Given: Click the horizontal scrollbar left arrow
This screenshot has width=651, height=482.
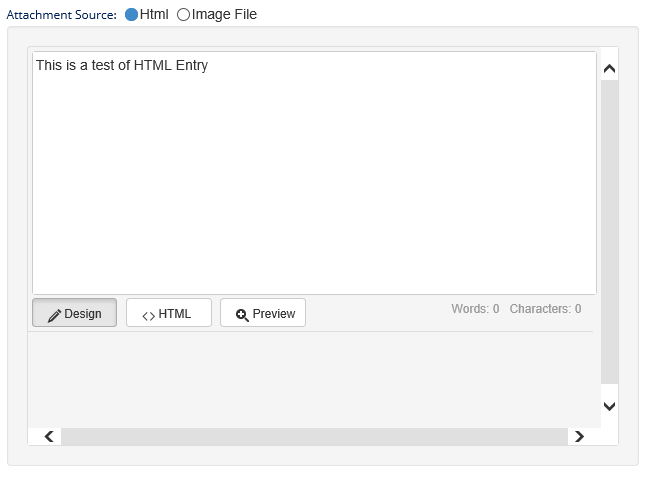Looking at the screenshot, I should pos(49,436).
